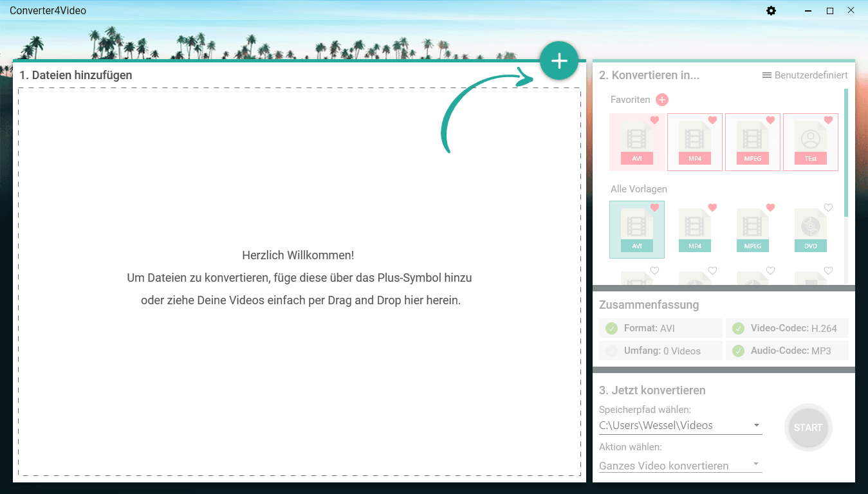Select the MPEG template in Alle Vorlagen

(753, 230)
